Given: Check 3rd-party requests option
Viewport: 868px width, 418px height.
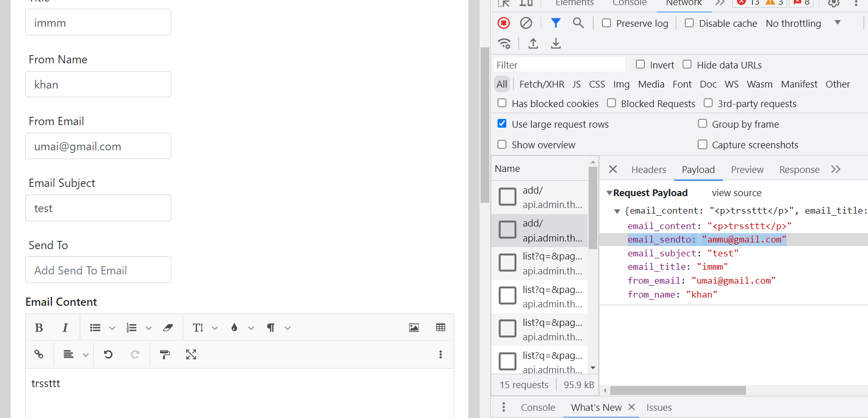Looking at the screenshot, I should point(708,103).
